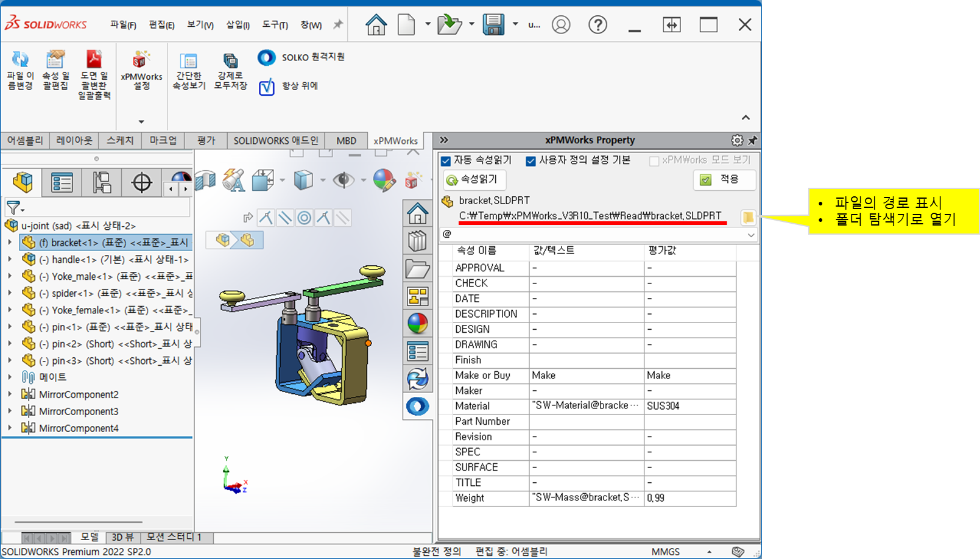Switch to the MBD tab
This screenshot has height=559, width=980.
click(x=347, y=140)
